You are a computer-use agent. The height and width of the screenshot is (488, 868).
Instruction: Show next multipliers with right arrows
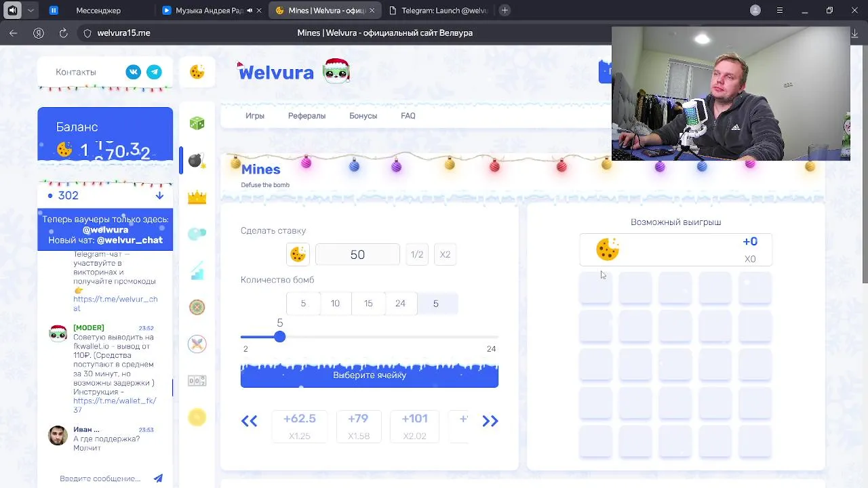(x=490, y=421)
